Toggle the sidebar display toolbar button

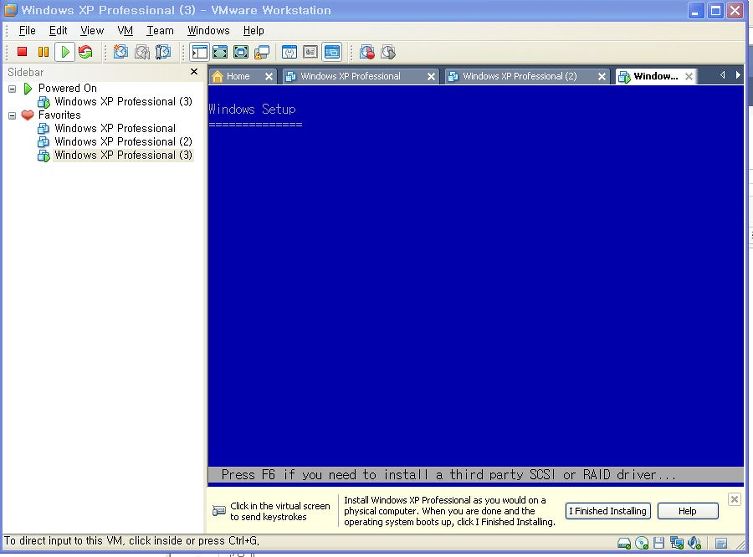click(199, 52)
